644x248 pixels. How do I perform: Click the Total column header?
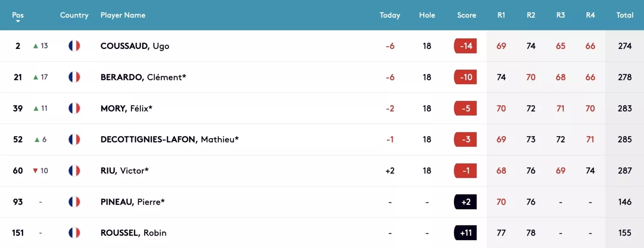tap(625, 15)
